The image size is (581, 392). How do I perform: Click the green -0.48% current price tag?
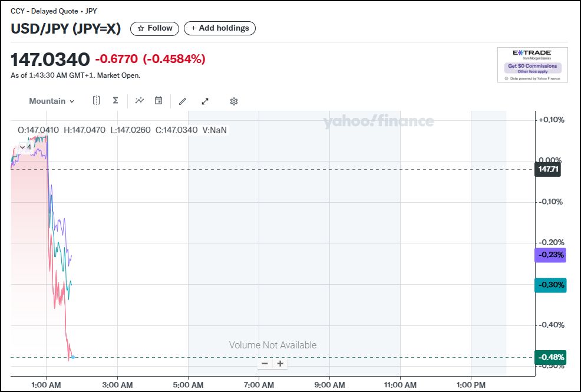[550, 358]
